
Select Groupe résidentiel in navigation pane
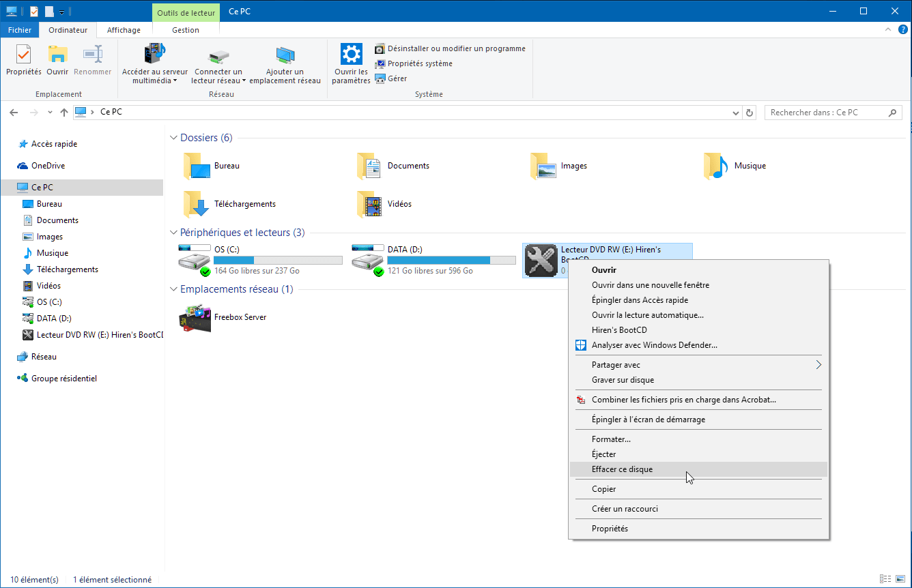click(x=63, y=379)
